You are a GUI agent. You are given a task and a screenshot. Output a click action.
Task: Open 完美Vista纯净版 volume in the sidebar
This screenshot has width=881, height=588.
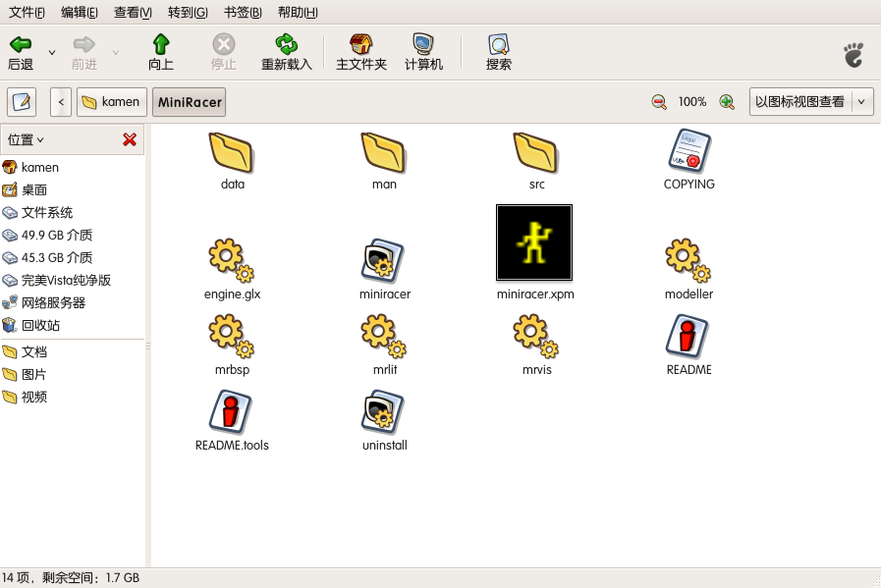tap(72, 280)
